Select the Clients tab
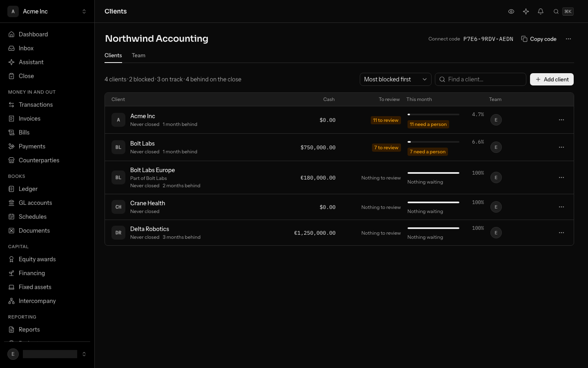This screenshot has height=368, width=588. pyautogui.click(x=113, y=56)
